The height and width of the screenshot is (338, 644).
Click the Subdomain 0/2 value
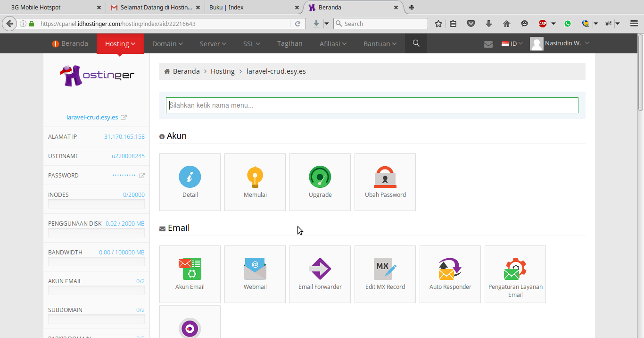tap(140, 310)
